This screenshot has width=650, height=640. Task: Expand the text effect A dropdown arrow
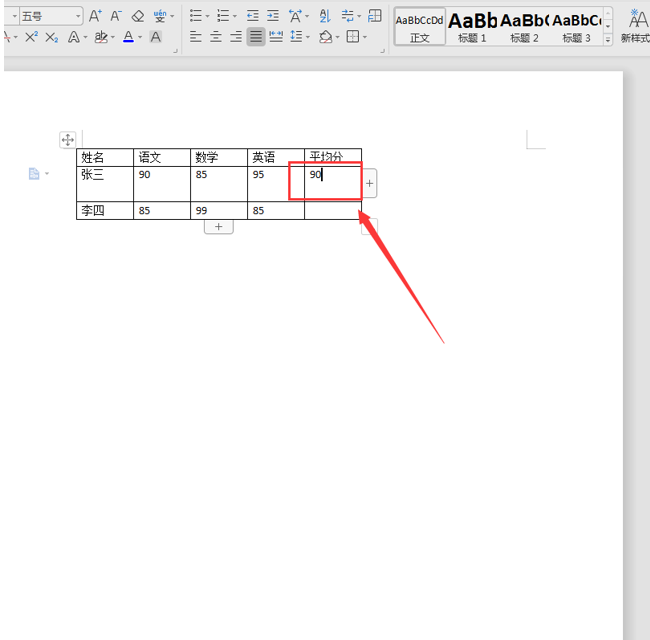[x=85, y=38]
